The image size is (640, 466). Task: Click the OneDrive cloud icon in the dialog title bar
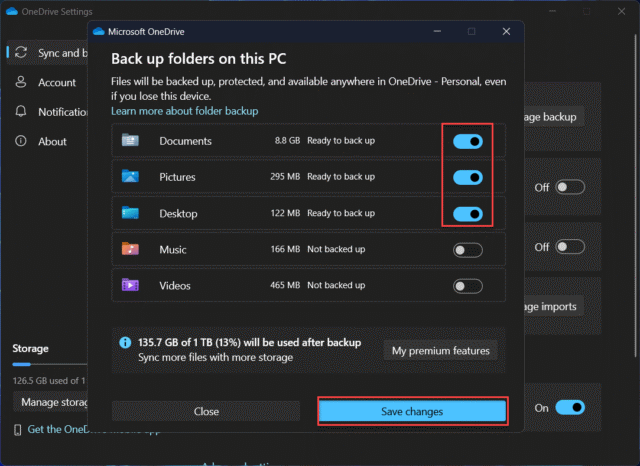[99, 31]
